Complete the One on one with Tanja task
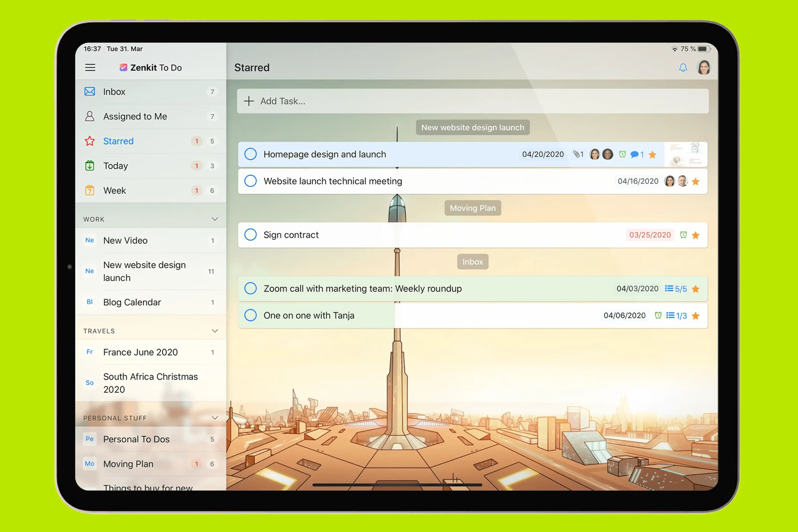 [250, 315]
